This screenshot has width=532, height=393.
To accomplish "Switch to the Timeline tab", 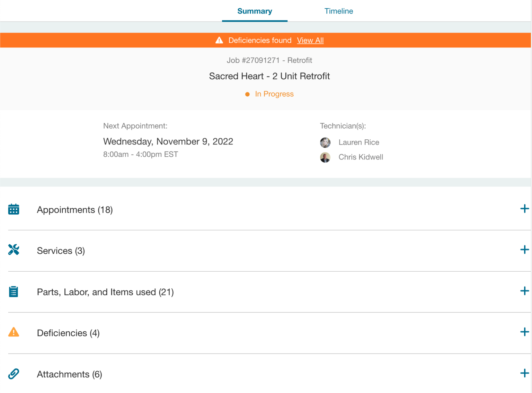I will (x=338, y=11).
